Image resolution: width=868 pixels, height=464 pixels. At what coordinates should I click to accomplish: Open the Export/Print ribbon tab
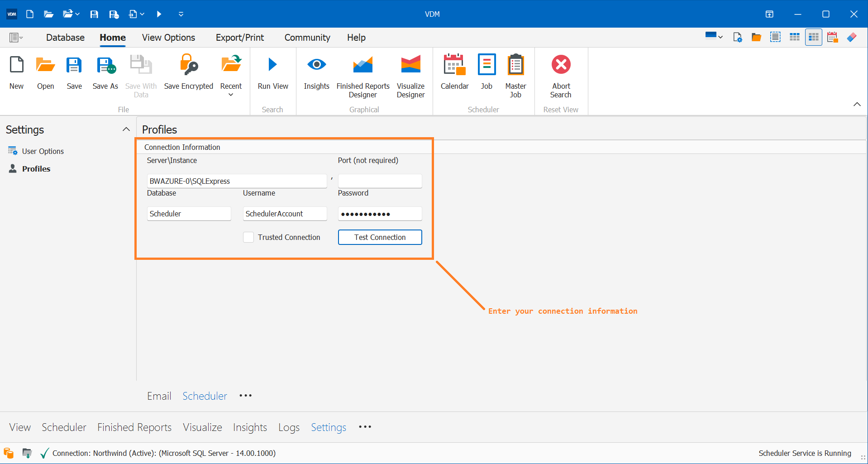click(x=240, y=38)
